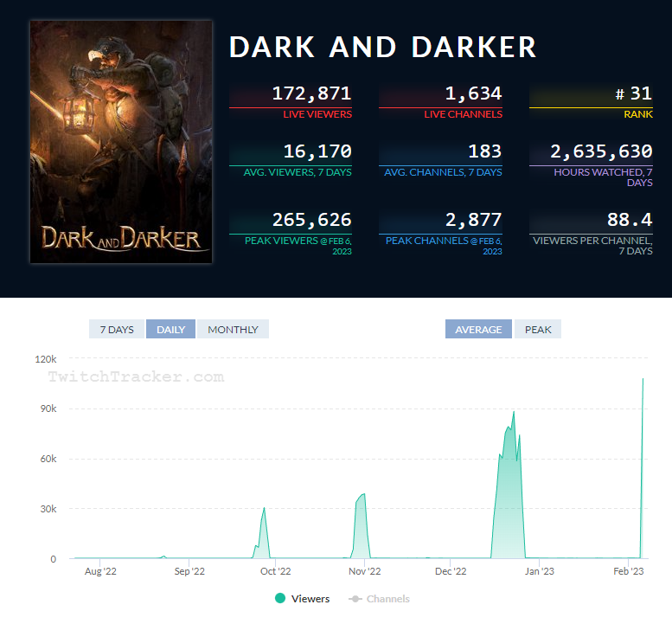
Task: Click the 16,170 average viewers value
Action: pyautogui.click(x=317, y=151)
